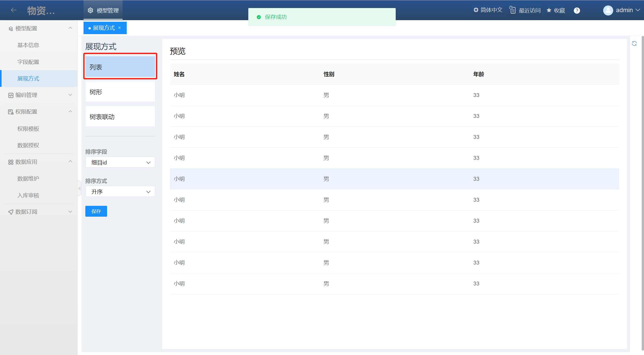Viewport: 644px width, 355px height.
Task: Open 数据授权 in the sidebar
Action: coord(28,145)
